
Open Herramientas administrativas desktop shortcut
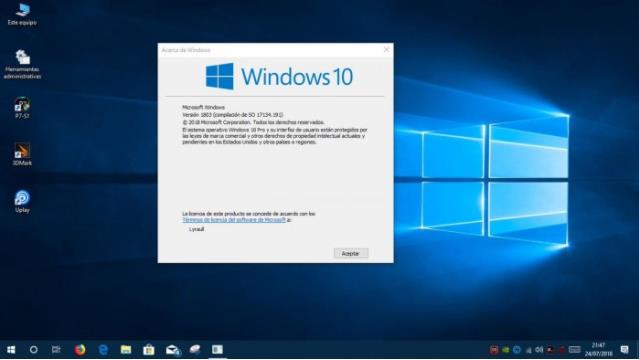(x=22, y=64)
